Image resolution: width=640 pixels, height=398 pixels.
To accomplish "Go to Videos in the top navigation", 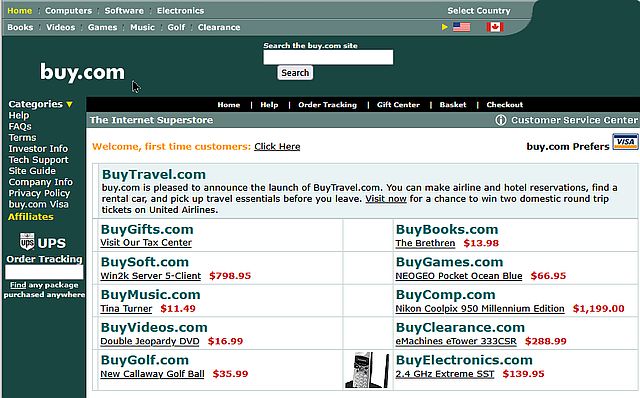I will (60, 27).
